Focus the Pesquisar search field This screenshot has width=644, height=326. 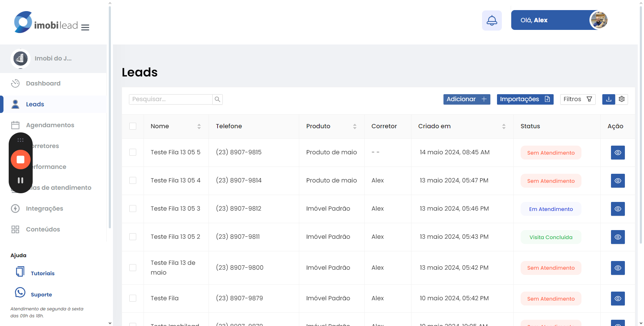171,99
